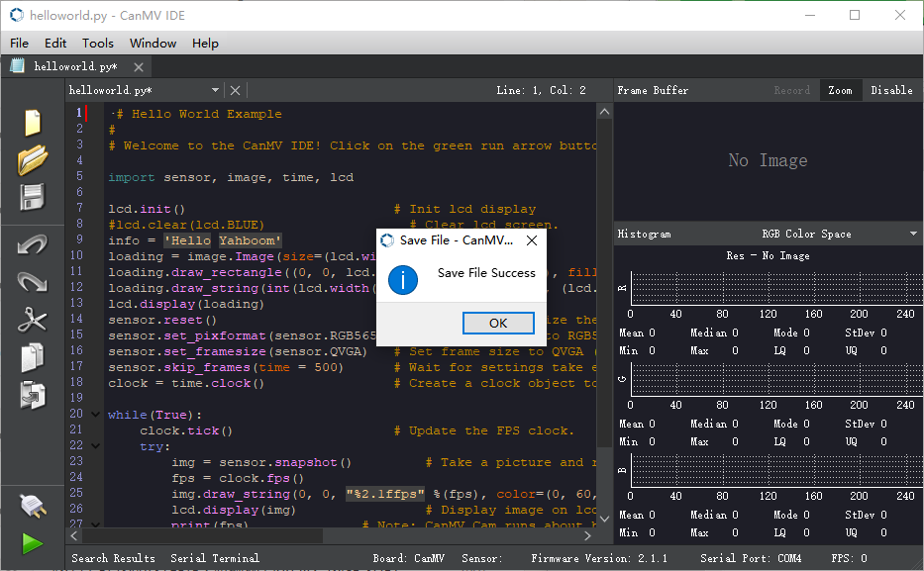Click the G channel histogram graph

tap(776, 378)
